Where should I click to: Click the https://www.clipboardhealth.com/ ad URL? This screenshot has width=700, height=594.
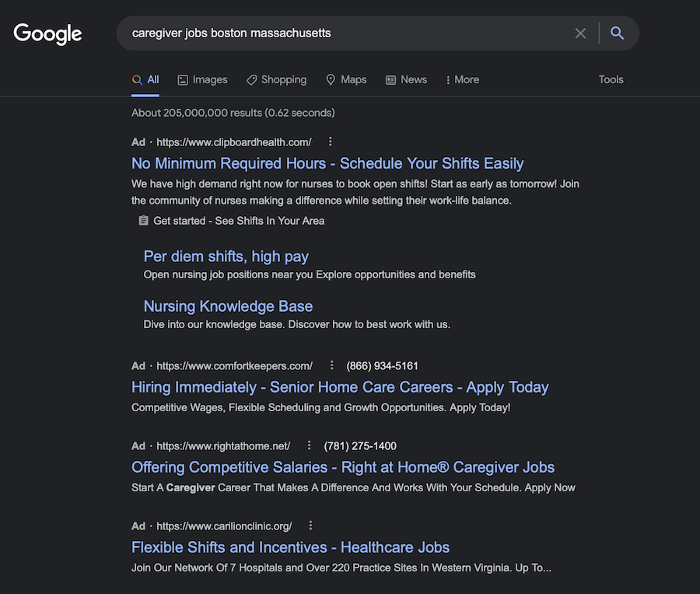tap(234, 142)
